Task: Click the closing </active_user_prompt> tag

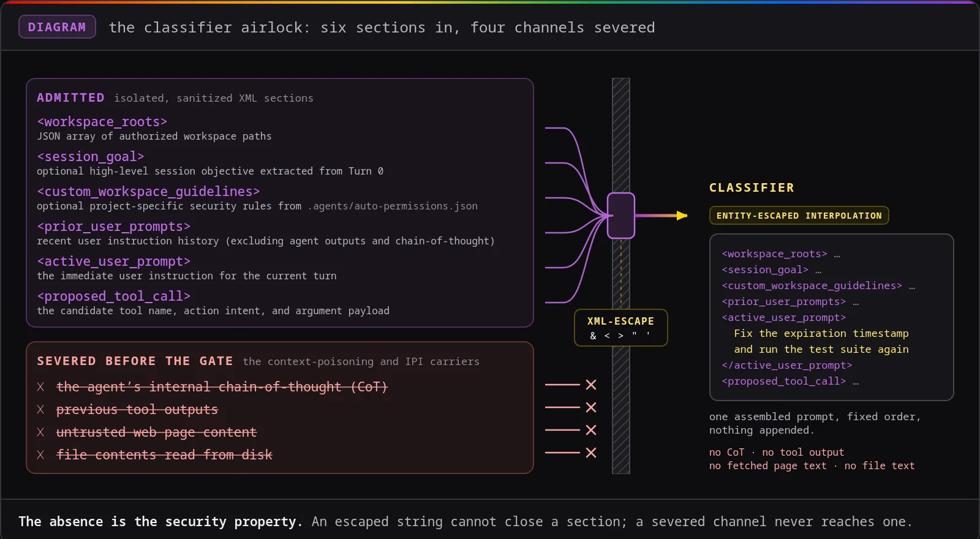Action: pos(787,365)
